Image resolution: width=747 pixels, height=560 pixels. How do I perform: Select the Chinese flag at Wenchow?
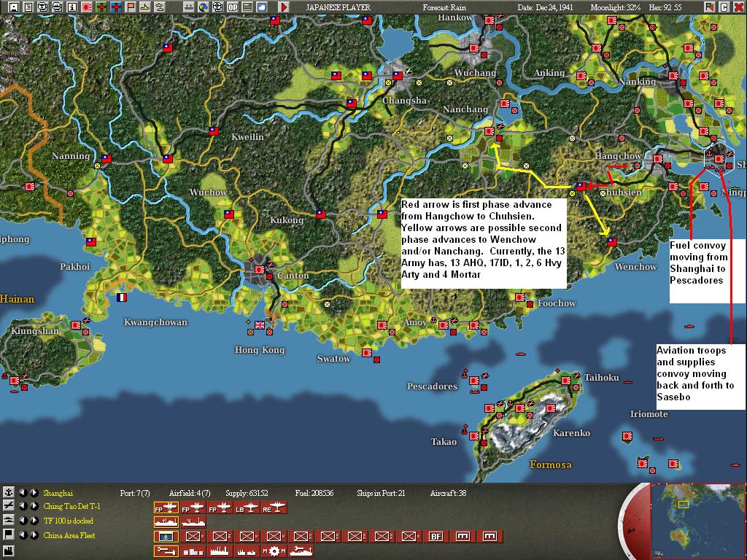point(612,242)
